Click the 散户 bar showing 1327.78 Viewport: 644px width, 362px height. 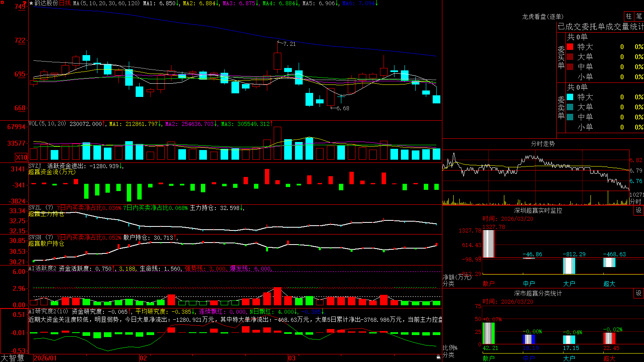[488, 244]
